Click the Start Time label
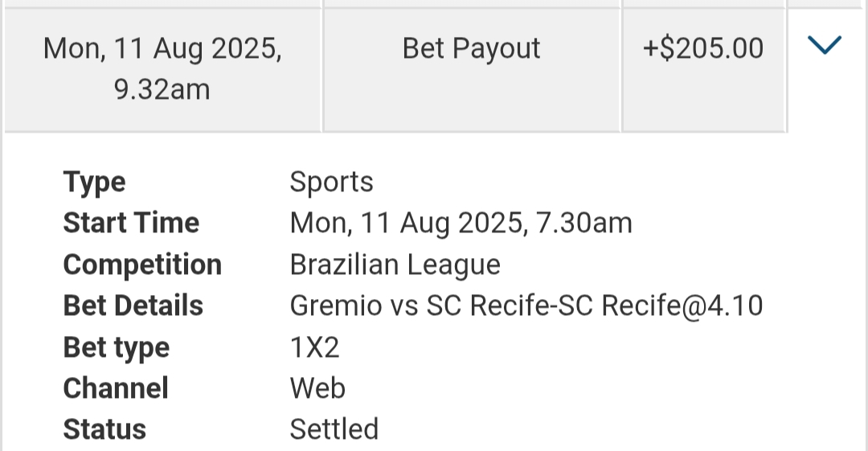 (131, 223)
